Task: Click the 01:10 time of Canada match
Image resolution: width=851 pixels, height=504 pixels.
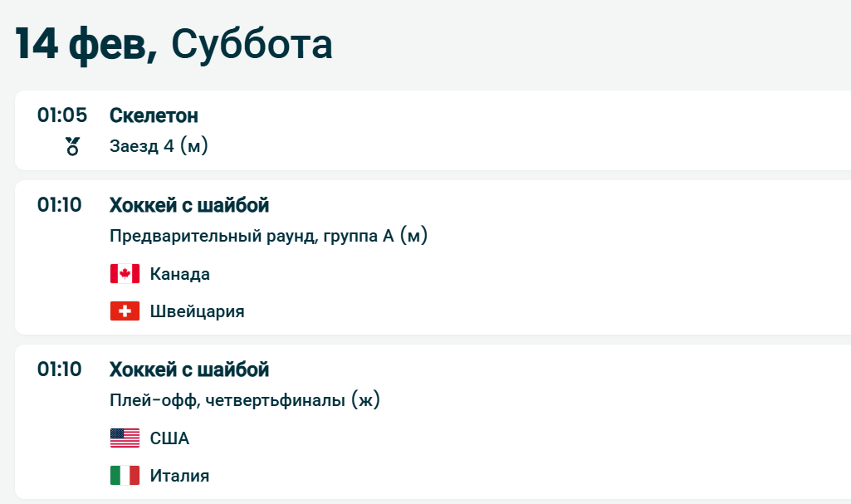Action: [x=60, y=205]
